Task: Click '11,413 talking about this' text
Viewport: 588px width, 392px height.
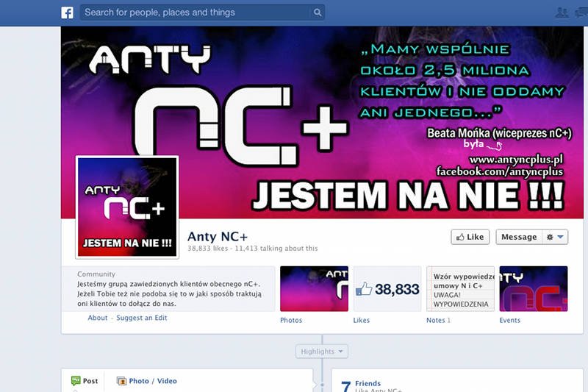Action: 276,249
